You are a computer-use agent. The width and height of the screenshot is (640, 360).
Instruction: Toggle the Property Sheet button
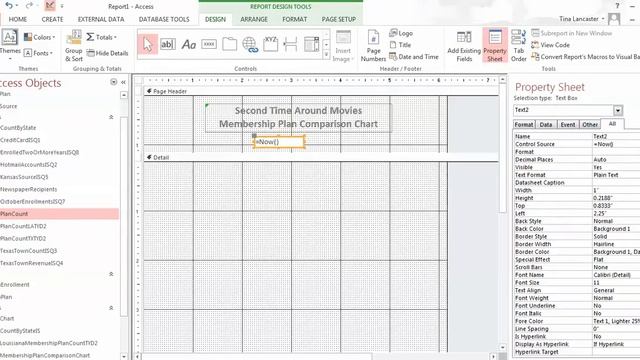(x=495, y=45)
